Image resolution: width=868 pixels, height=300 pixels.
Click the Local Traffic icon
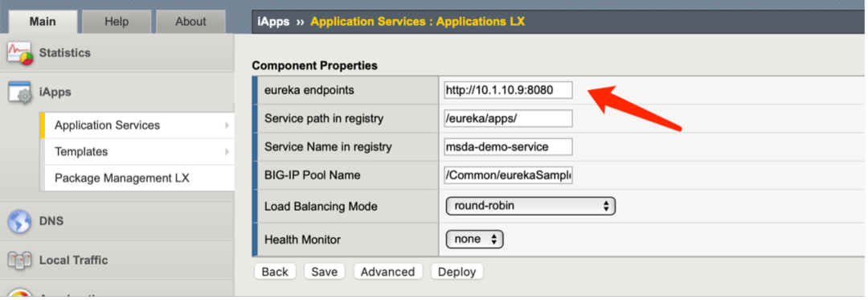19,260
